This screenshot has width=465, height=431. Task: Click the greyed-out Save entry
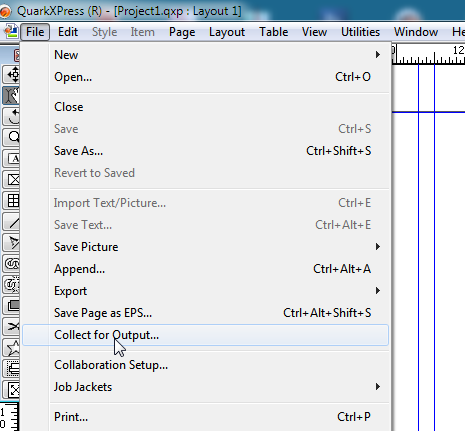tap(205, 129)
